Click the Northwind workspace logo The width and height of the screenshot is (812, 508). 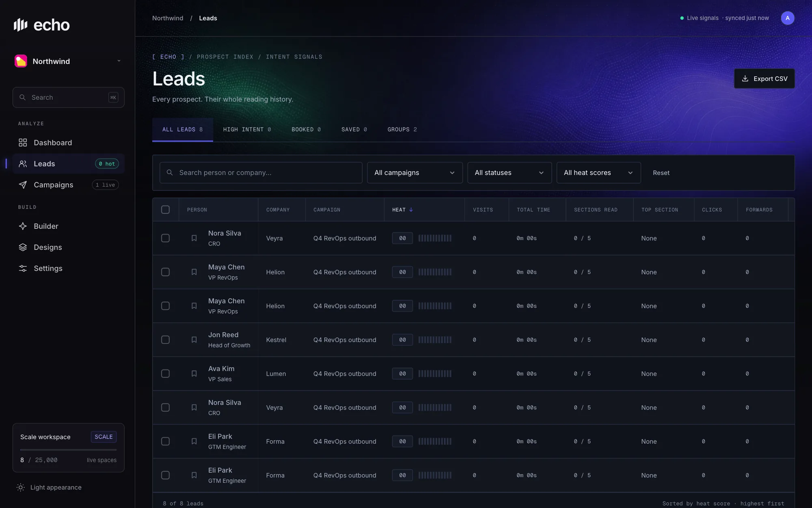click(x=21, y=61)
